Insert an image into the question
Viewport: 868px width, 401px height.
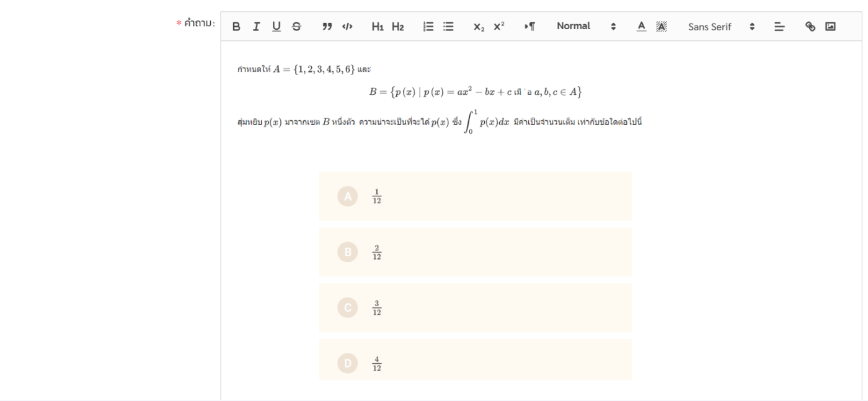(830, 27)
